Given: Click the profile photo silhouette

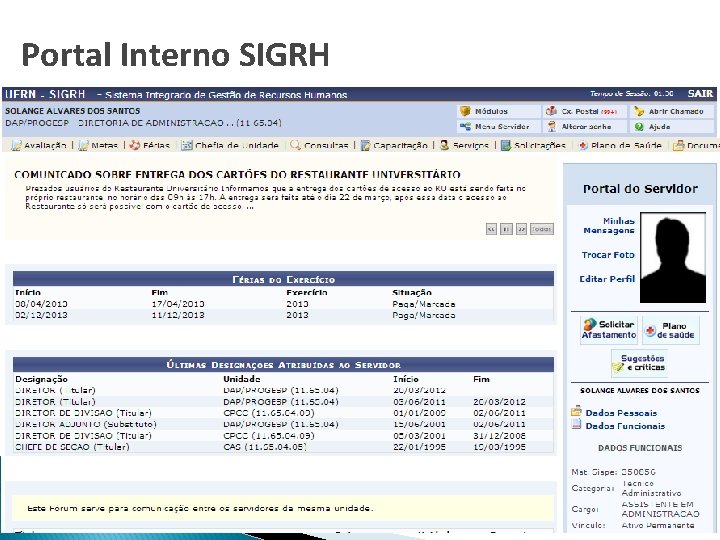Looking at the screenshot, I should pos(673,258).
